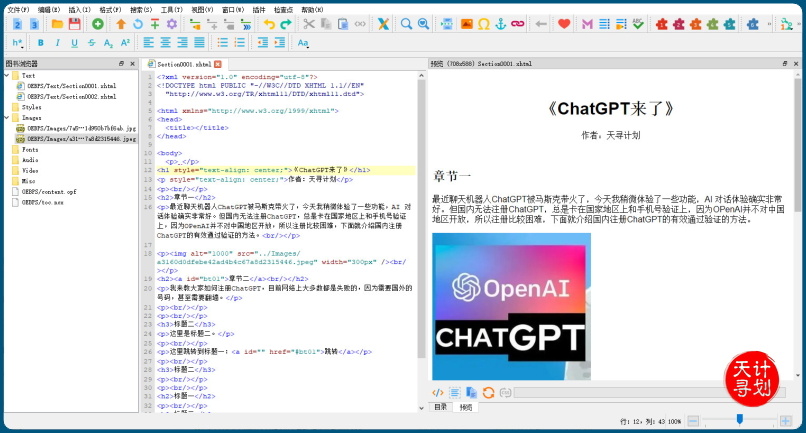Image resolution: width=806 pixels, height=433 pixels.
Task: Toggle Bold formatting button
Action: tap(41, 43)
